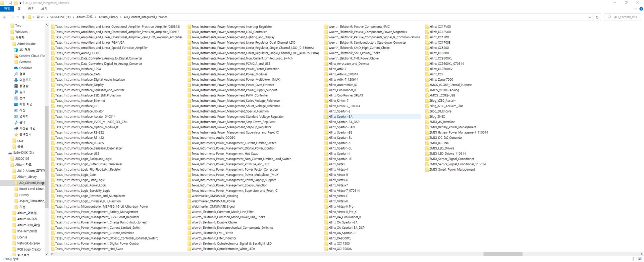Expand the ribbon with the chevron
The image size is (644, 262).
point(636,9)
